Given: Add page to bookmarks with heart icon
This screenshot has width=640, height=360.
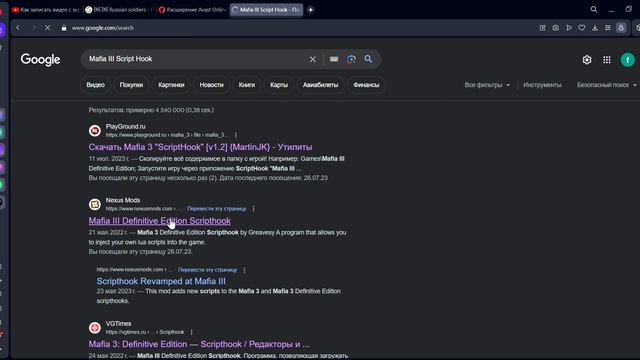Looking at the screenshot, I should pyautogui.click(x=582, y=28).
